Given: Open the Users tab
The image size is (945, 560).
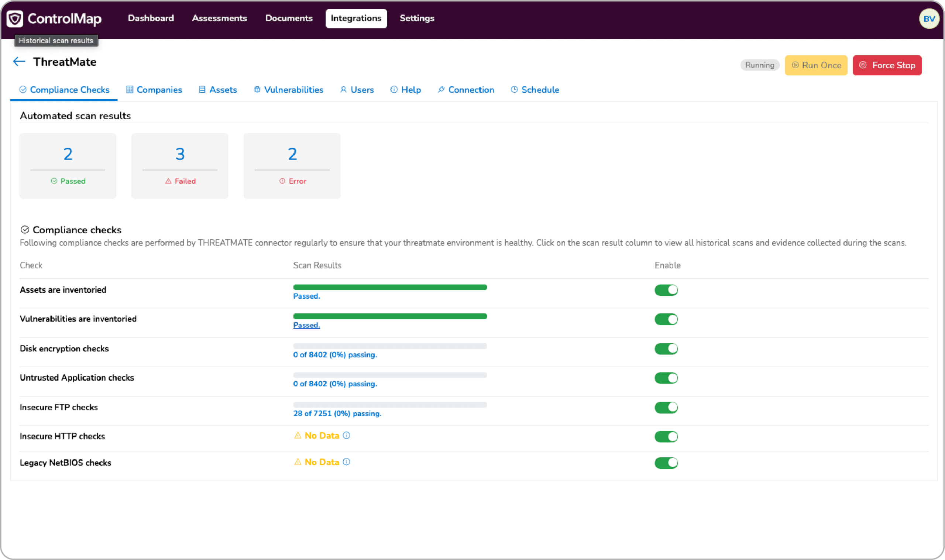Looking at the screenshot, I should click(x=357, y=90).
